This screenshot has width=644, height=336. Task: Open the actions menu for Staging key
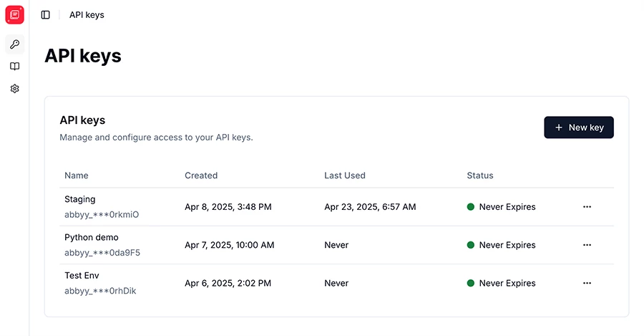587,207
